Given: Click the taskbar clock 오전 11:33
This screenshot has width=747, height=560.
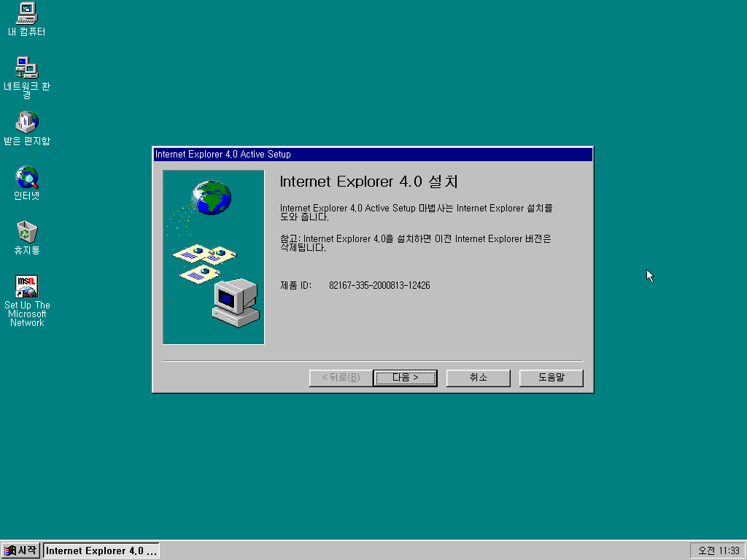Looking at the screenshot, I should point(719,551).
